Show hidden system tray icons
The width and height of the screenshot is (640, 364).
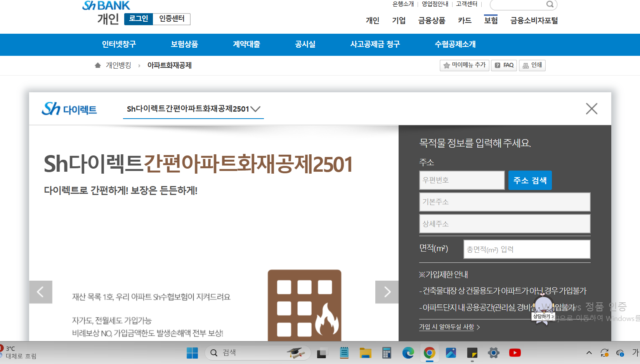(589, 353)
